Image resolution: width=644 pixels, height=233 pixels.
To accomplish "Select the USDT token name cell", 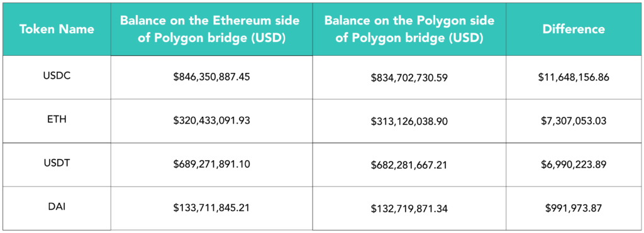I will [57, 165].
